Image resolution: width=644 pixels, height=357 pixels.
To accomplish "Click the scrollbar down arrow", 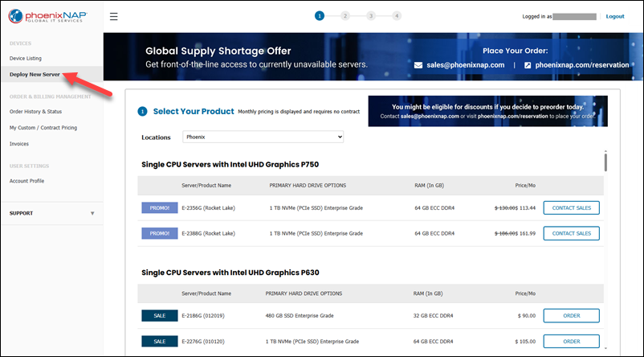I will (x=605, y=348).
